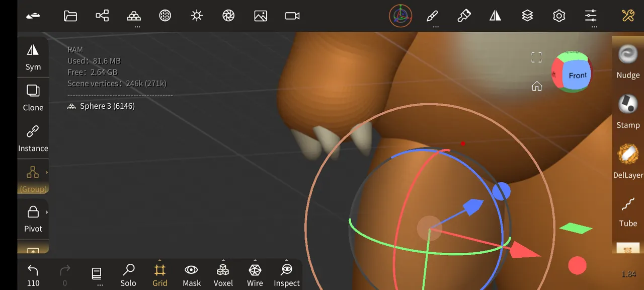644x290 pixels.
Task: Click the Free: 2.64 GB text
Action: point(93,72)
